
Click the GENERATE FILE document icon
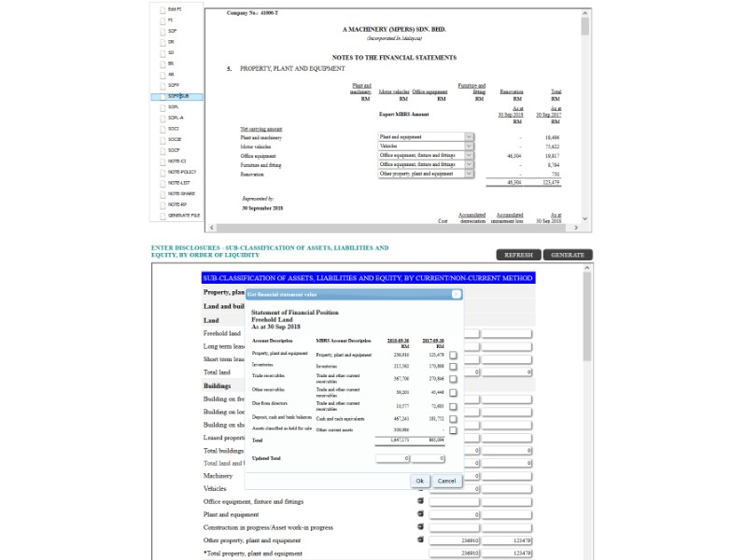pyautogui.click(x=162, y=216)
